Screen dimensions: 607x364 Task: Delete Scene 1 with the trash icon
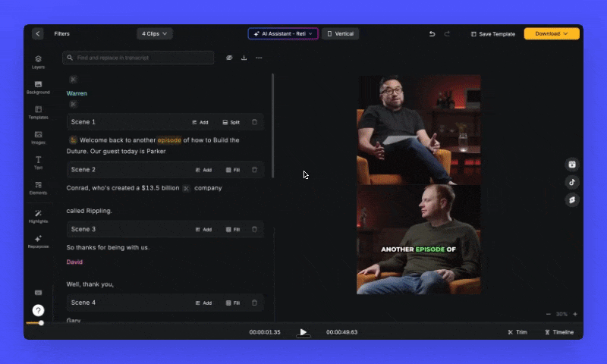click(x=254, y=122)
